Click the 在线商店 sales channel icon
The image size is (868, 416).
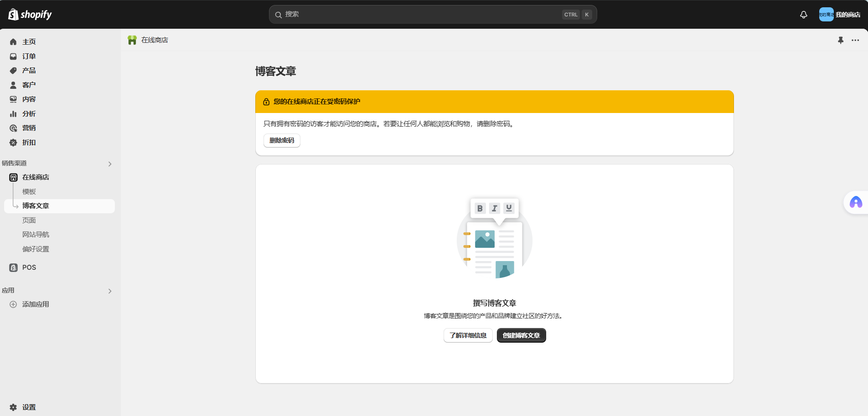pyautogui.click(x=13, y=177)
